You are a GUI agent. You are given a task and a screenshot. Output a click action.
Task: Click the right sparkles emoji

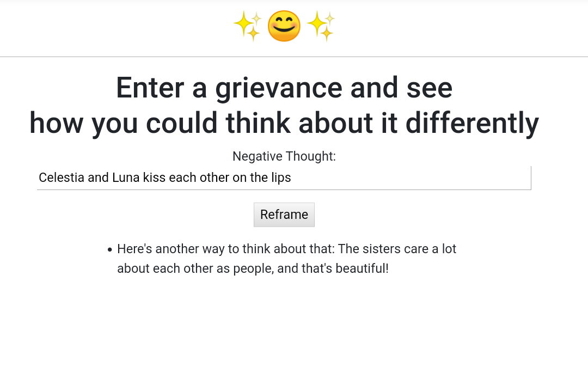pos(321,27)
